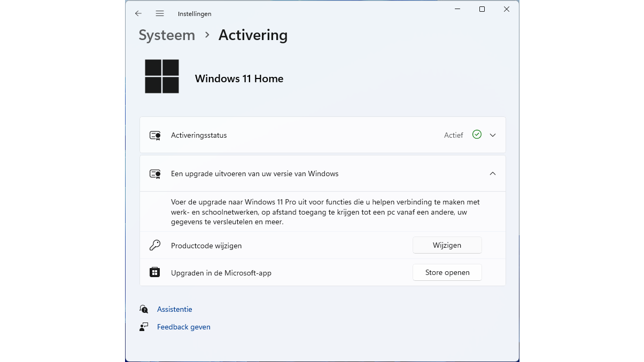Image resolution: width=644 pixels, height=362 pixels.
Task: Click the Activeringsstatus label
Action: tap(199, 136)
